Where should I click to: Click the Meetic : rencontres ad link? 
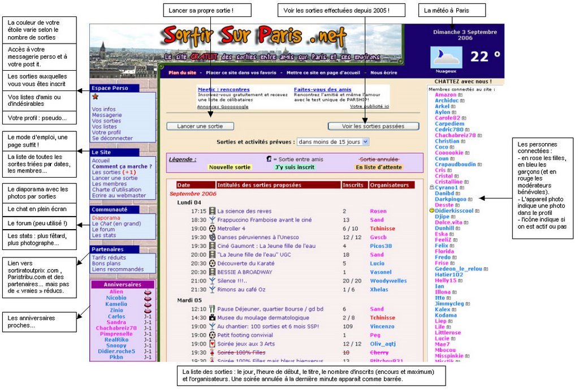(x=224, y=89)
